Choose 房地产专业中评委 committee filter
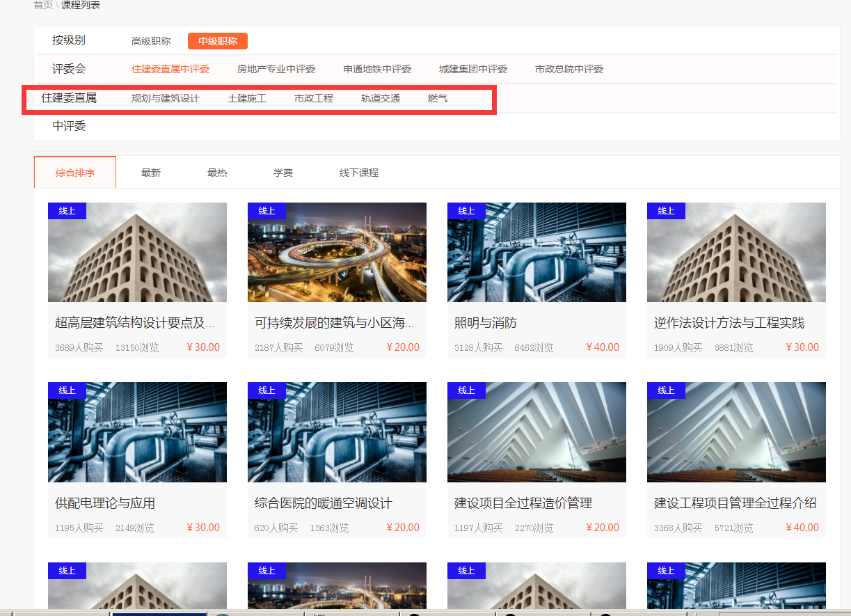The height and width of the screenshot is (616, 851). 276,69
